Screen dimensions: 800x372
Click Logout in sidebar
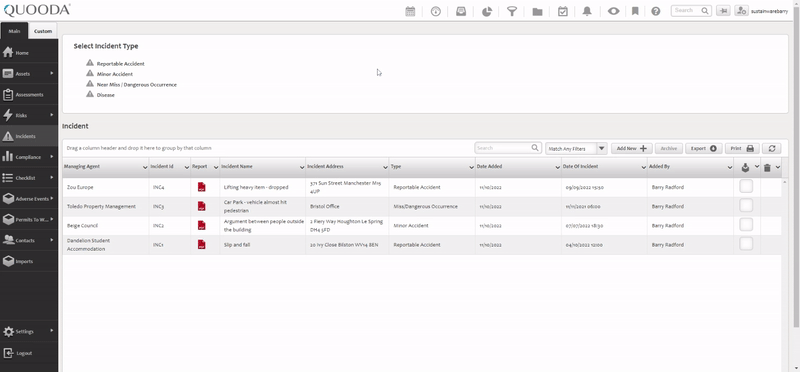[29, 353]
